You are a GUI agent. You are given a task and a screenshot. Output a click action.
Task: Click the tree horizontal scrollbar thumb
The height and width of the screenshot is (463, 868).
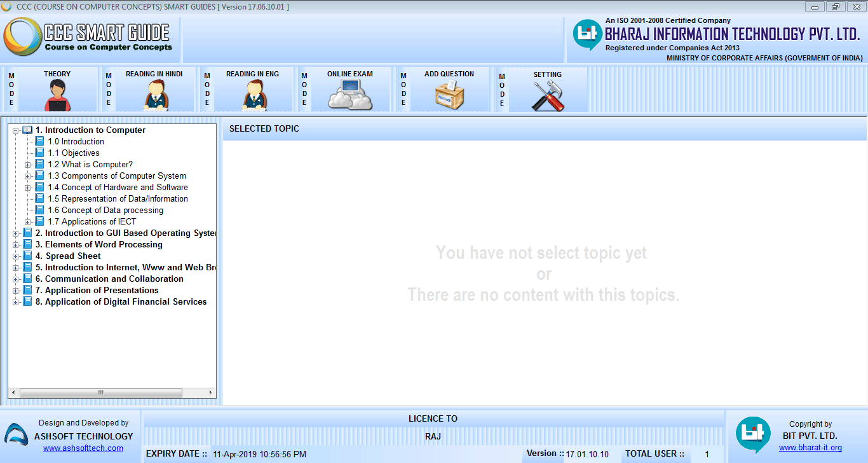click(100, 393)
